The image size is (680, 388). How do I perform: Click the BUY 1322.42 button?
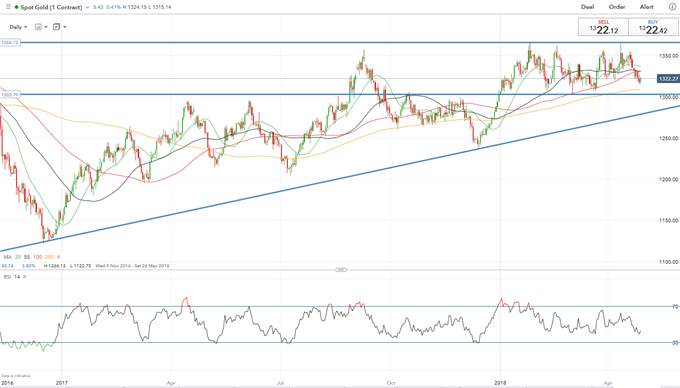click(653, 27)
